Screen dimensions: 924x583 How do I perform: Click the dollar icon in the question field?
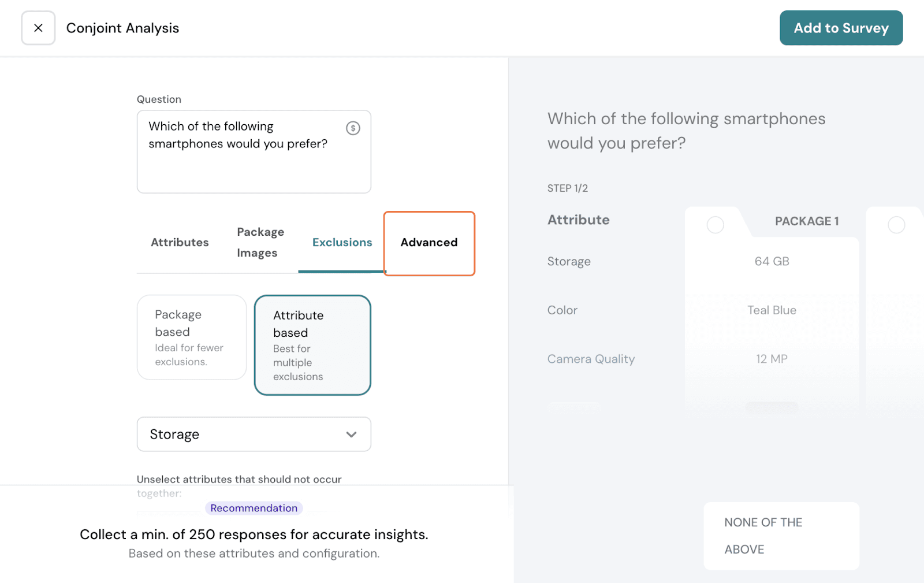pos(353,128)
